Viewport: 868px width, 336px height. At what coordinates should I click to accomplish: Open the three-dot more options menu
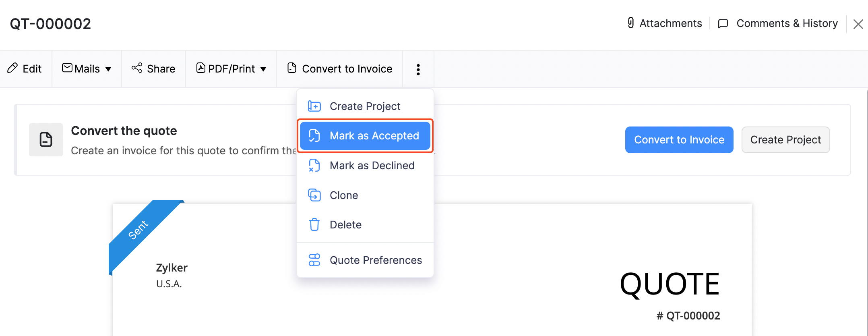pyautogui.click(x=418, y=69)
